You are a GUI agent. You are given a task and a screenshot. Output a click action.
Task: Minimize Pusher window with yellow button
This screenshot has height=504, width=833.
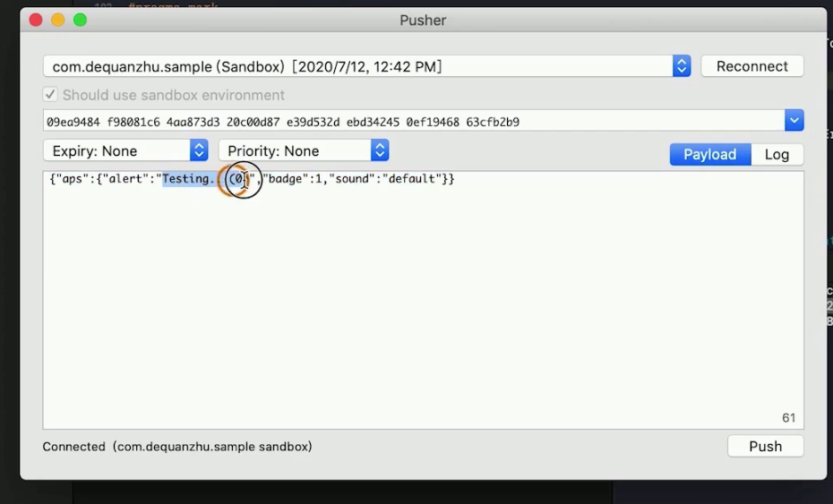pos(58,21)
